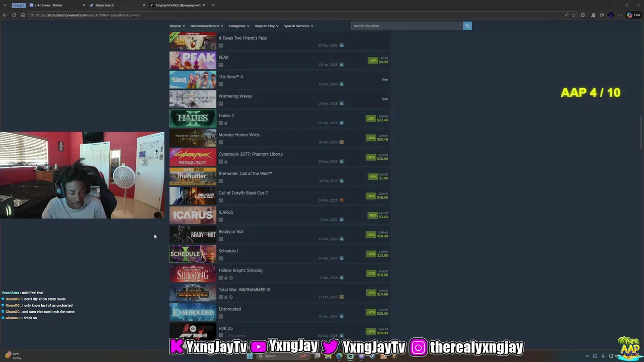644x362 pixels.
Task: Click the review rating icon for Monster Hunter Wilds
Action: [342, 142]
